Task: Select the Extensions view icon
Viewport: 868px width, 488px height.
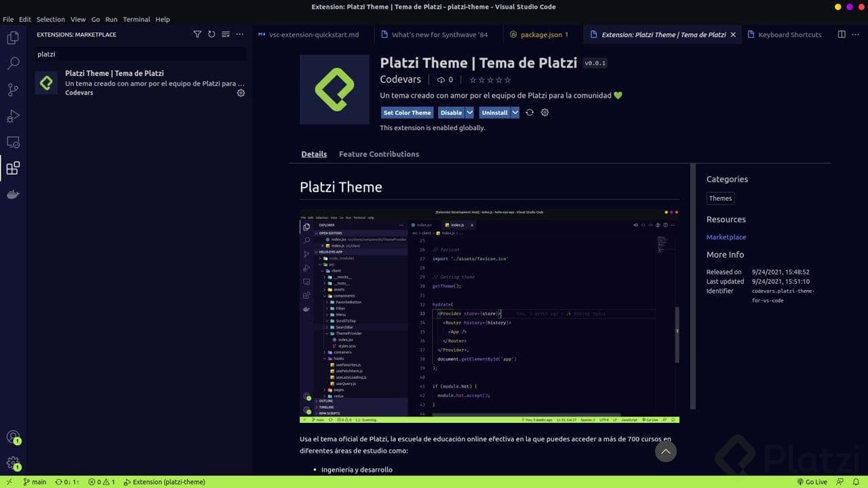Action: pyautogui.click(x=13, y=168)
